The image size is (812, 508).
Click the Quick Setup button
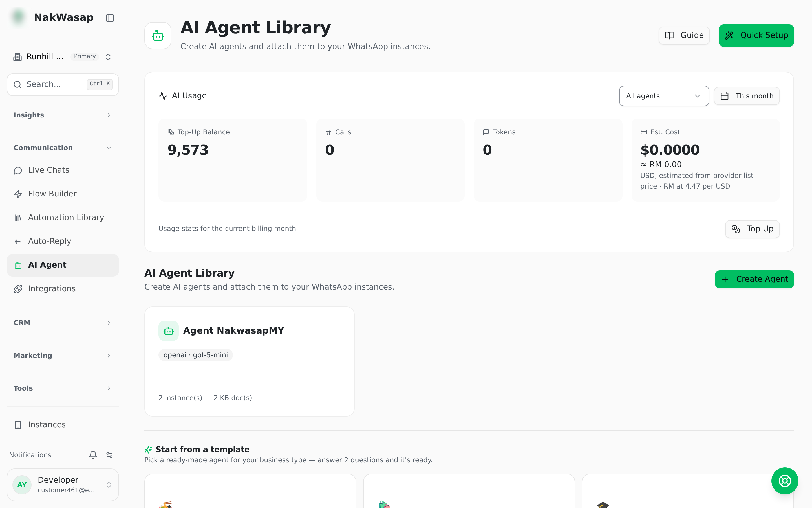pos(756,35)
